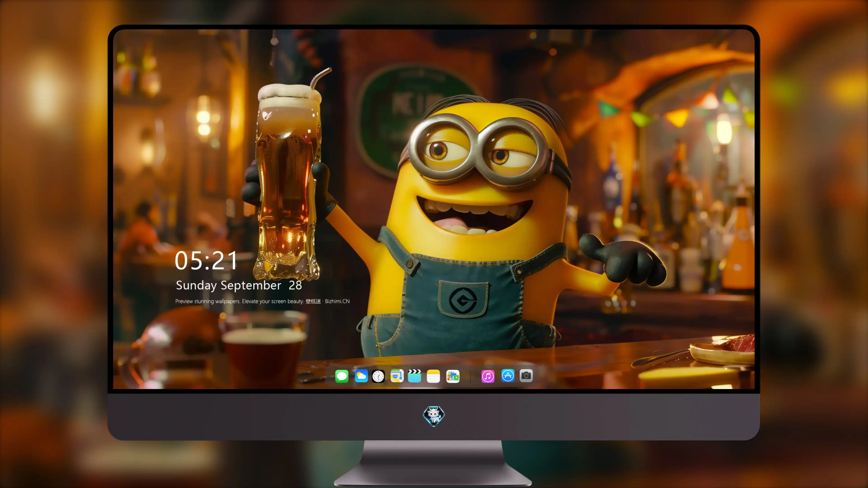
Task: Click the mascot logo on the monitor chin
Action: coord(434,416)
